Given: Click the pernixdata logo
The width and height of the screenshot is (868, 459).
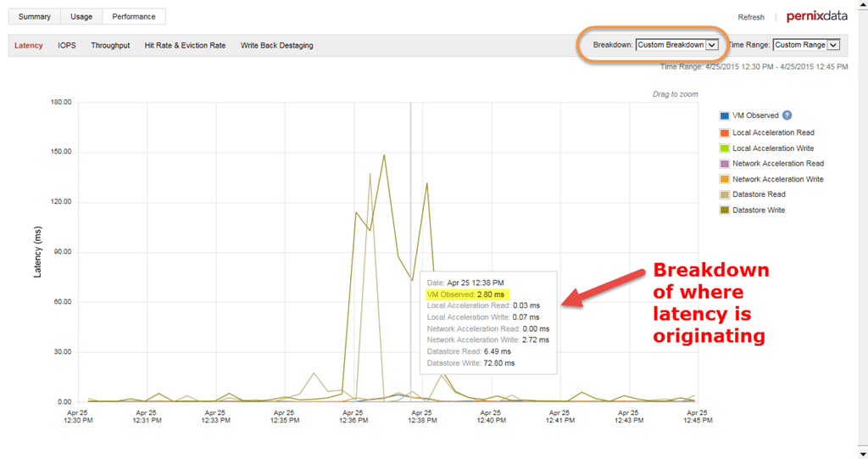Looking at the screenshot, I should pos(816,16).
